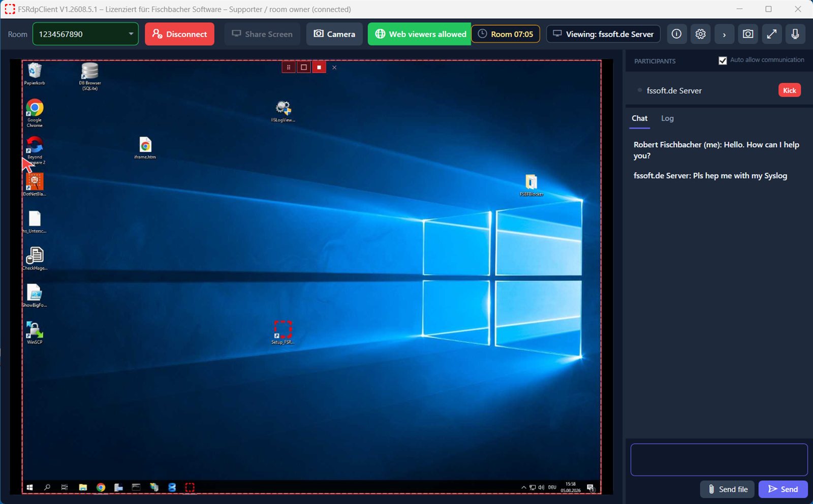Click the Send message button

pos(783,489)
